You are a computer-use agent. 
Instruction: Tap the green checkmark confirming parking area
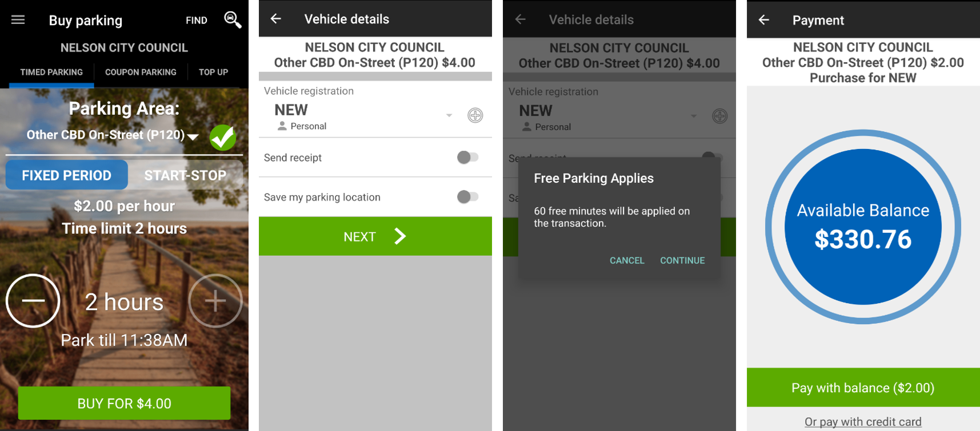click(x=222, y=137)
